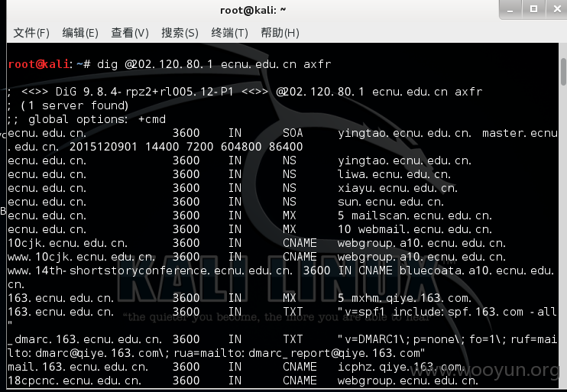This screenshot has width=567, height=392.
Task: Click the 604800 expire value
Action: (x=241, y=147)
